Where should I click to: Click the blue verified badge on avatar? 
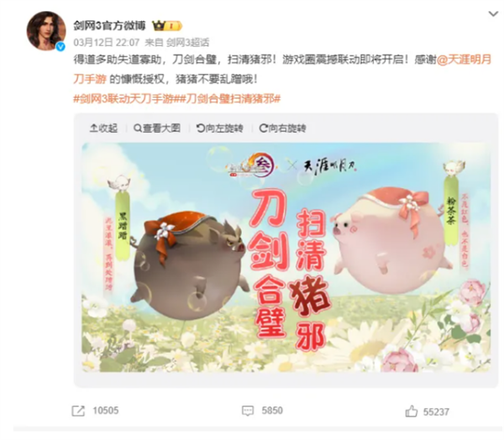[60, 47]
